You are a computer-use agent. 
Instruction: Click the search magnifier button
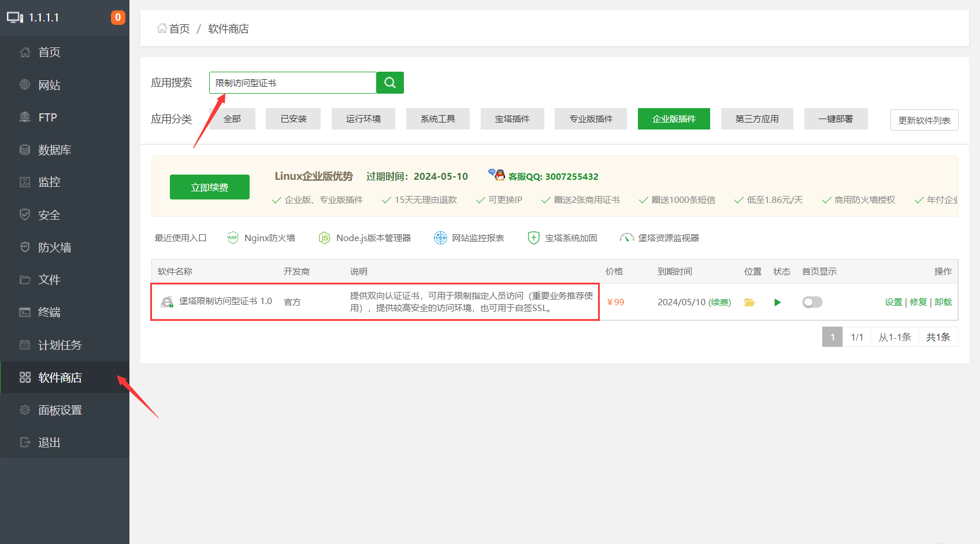click(x=389, y=82)
